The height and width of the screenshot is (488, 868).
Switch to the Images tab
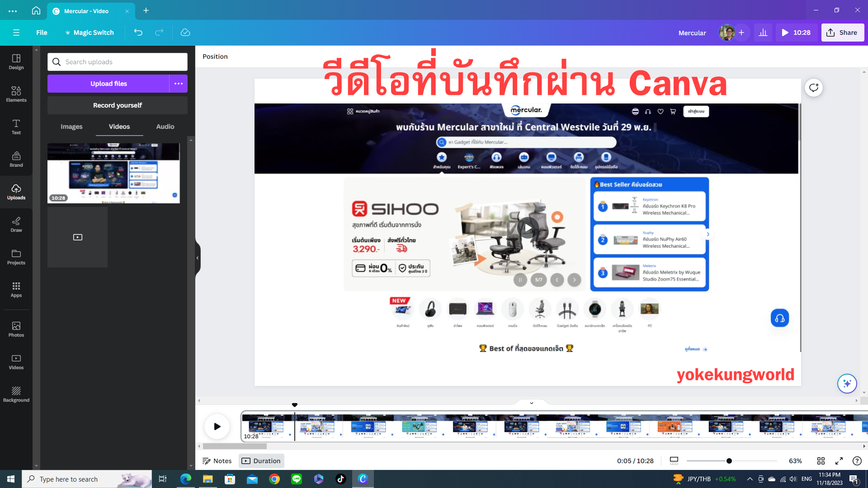(x=71, y=127)
